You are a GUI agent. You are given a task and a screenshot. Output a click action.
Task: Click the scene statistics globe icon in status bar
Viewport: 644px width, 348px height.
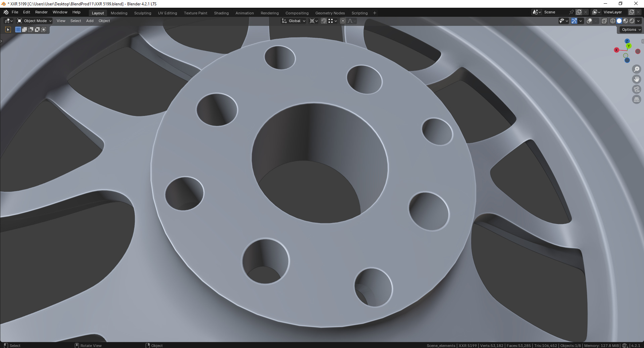click(x=625, y=345)
